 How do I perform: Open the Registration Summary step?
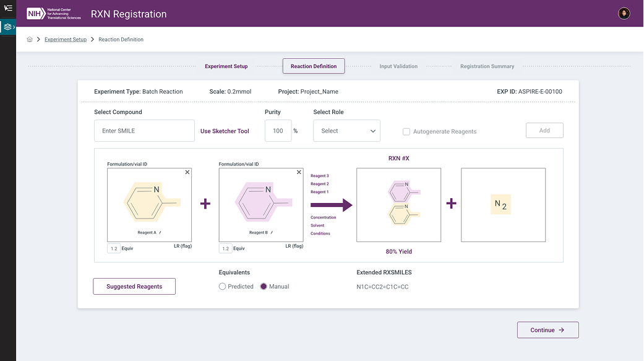(487, 66)
